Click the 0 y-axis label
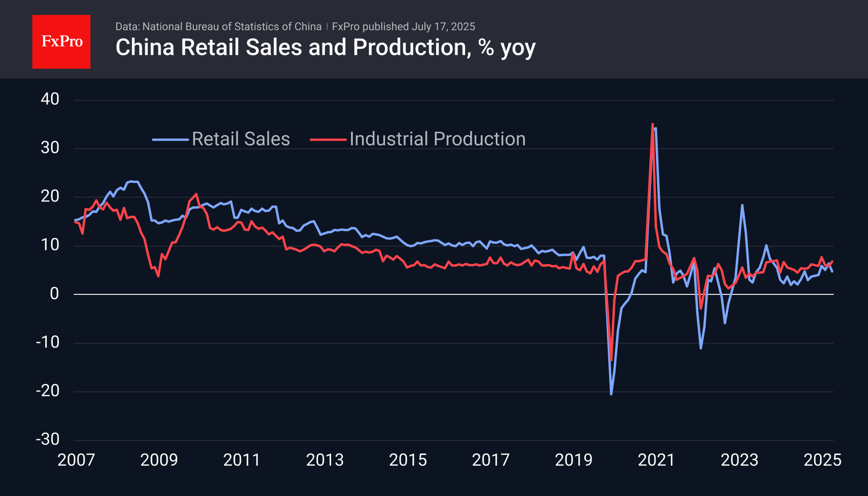Screen dimensions: 868x496 [54, 294]
